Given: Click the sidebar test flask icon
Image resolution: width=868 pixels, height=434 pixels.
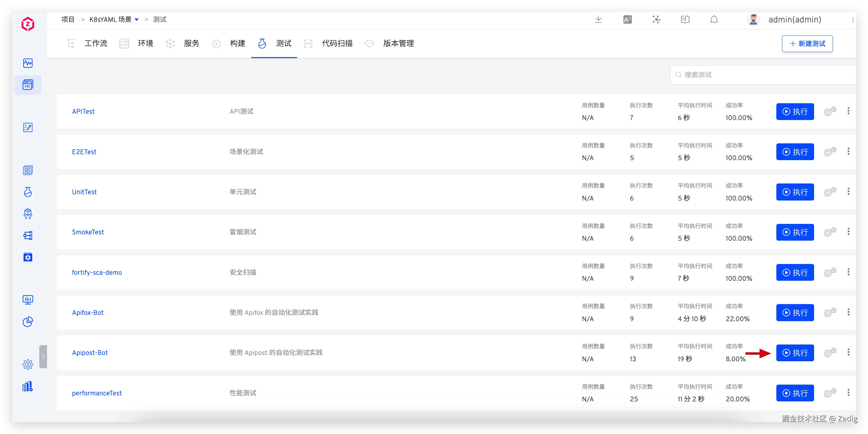Looking at the screenshot, I should click(x=28, y=192).
